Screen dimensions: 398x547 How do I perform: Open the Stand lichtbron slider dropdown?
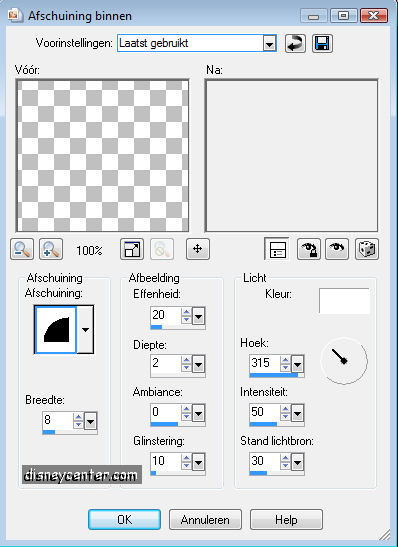(x=298, y=463)
